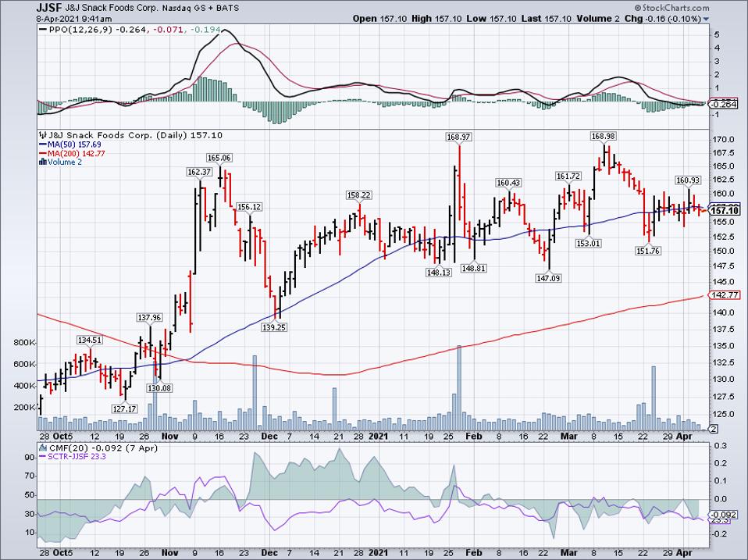Click Nov on the date axis under the volume bars

point(170,437)
